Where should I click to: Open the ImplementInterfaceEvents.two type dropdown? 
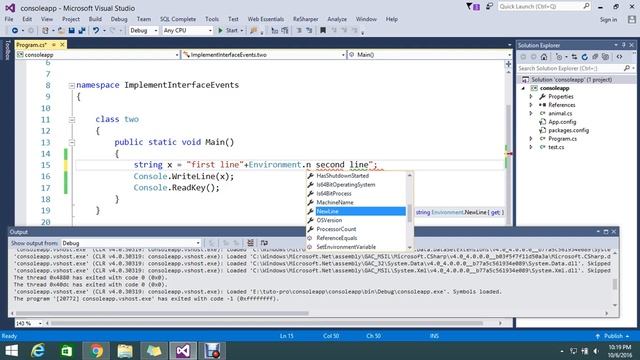(264, 55)
